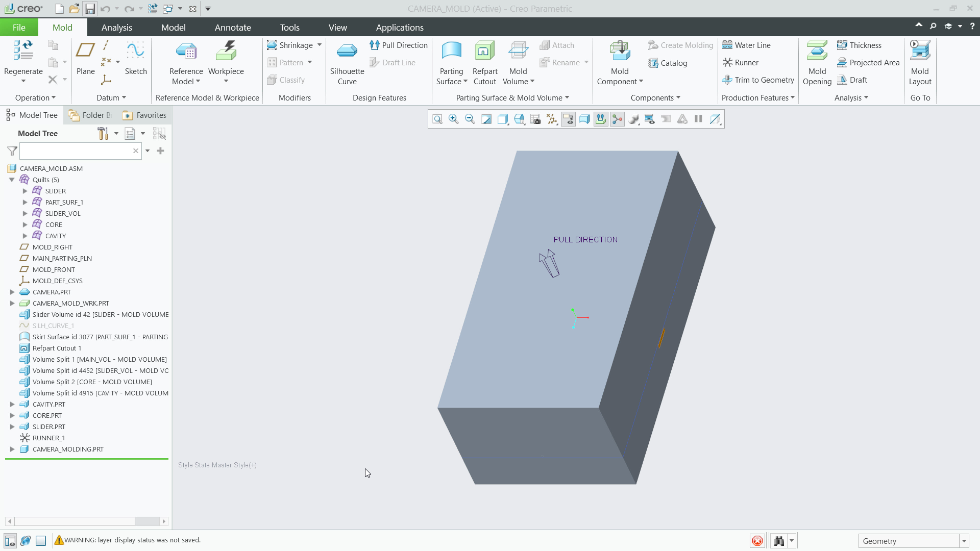Viewport: 980px width, 551px height.
Task: Expand the CAMERA.PRT tree node
Action: (12, 292)
